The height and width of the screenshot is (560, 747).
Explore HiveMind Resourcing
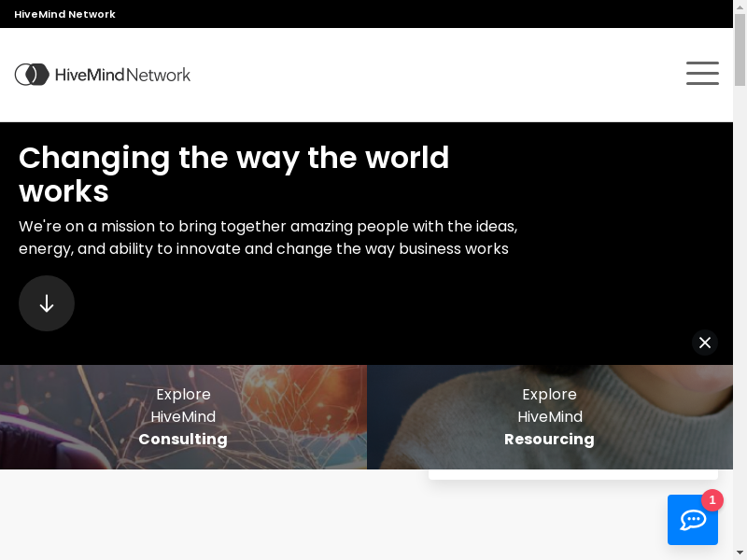549,417
